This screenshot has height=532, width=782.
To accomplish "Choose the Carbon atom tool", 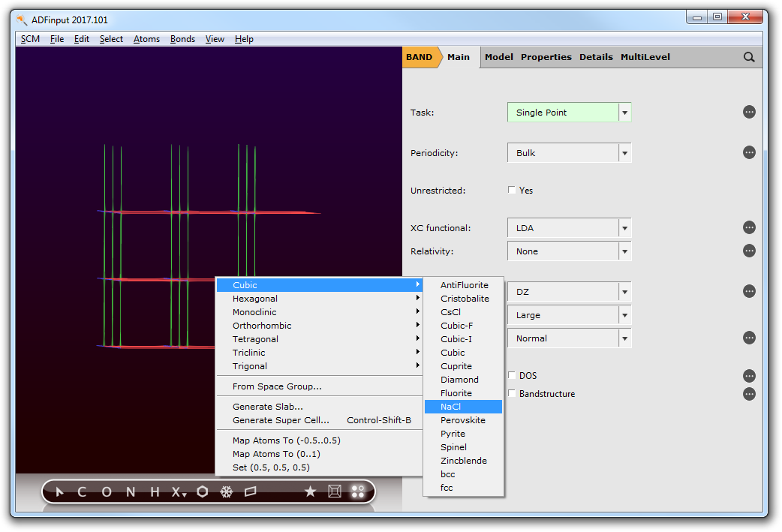I will 82,492.
